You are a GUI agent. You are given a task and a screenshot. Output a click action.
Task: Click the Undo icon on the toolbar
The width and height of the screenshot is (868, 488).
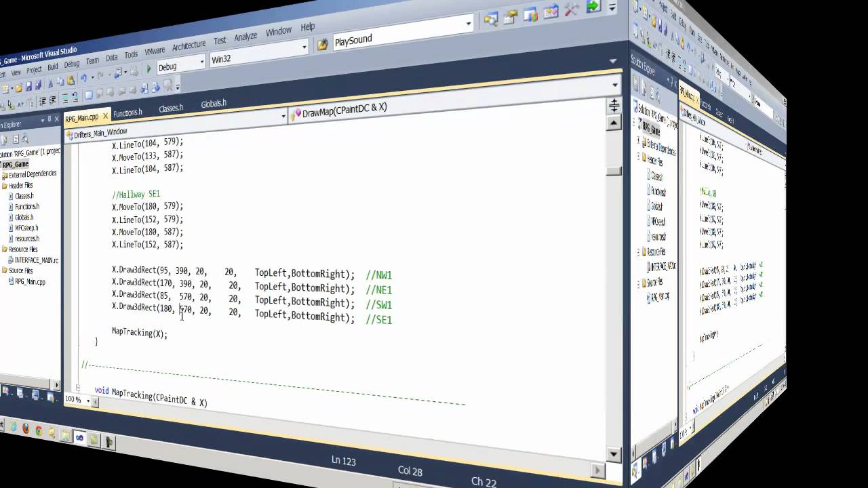pos(85,76)
